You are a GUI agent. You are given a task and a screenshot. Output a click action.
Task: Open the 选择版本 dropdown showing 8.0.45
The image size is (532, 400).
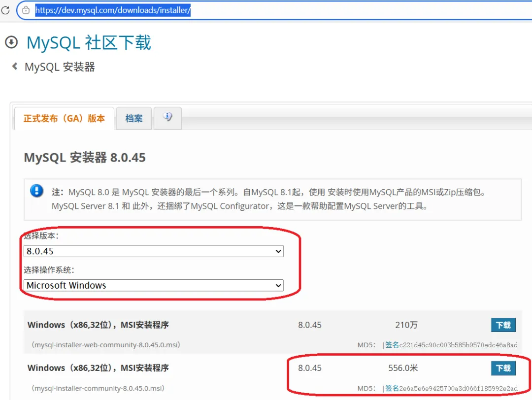153,251
